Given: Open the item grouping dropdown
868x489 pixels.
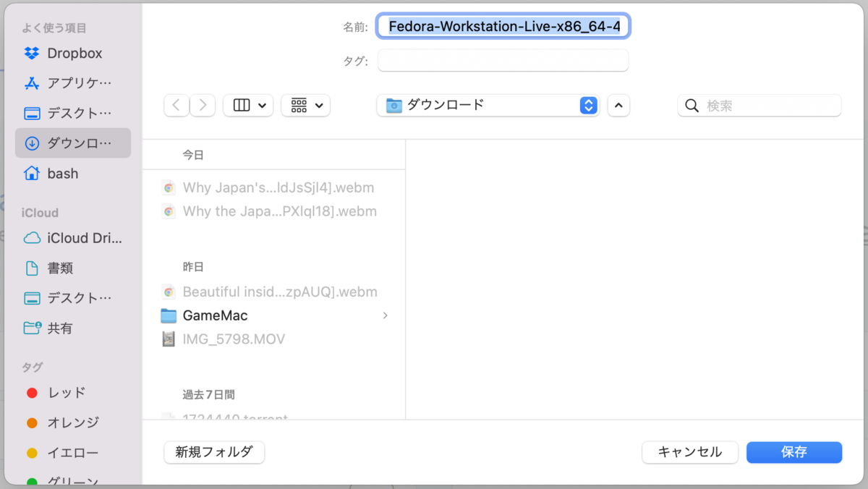Looking at the screenshot, I should click(305, 105).
